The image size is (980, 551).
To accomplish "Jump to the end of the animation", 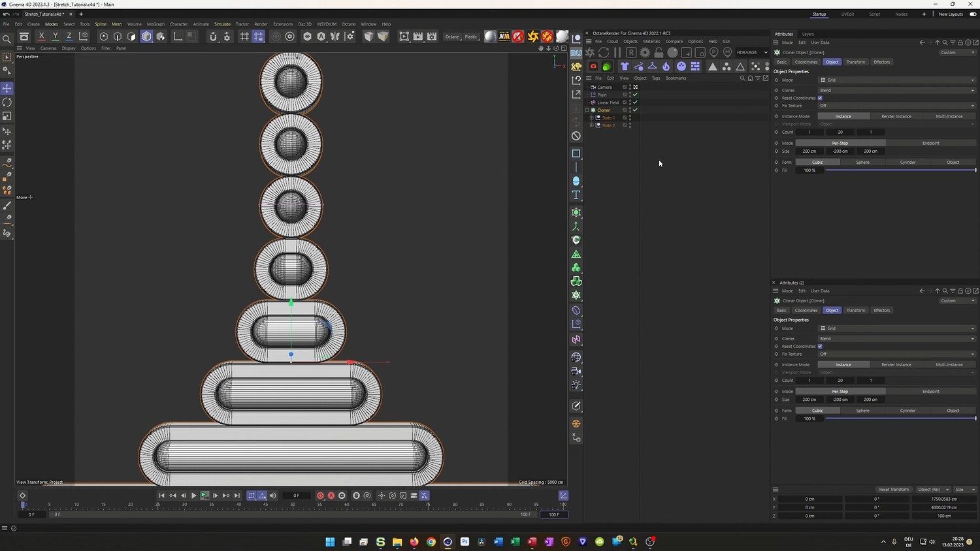I will tap(237, 496).
